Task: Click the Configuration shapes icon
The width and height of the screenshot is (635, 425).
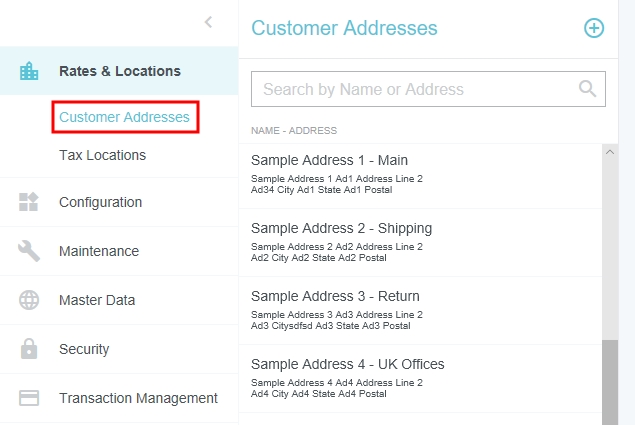Action: coord(29,202)
